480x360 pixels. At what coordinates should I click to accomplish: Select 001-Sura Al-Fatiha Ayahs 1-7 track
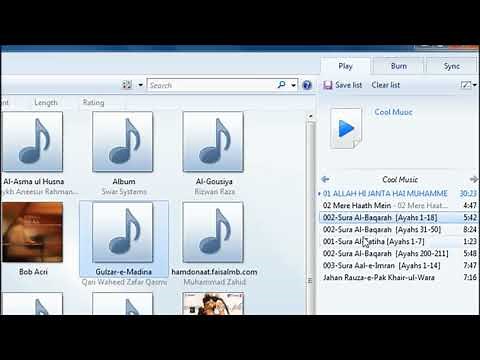[x=399, y=241]
